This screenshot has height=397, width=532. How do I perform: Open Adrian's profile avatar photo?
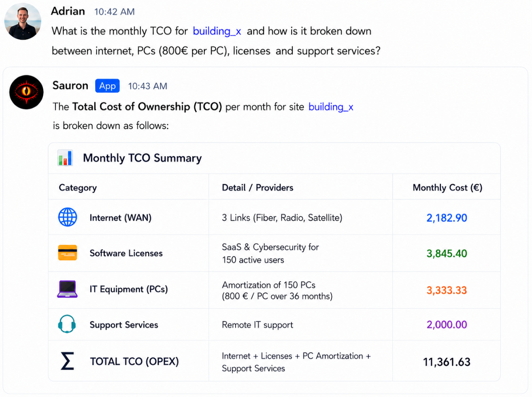(23, 21)
